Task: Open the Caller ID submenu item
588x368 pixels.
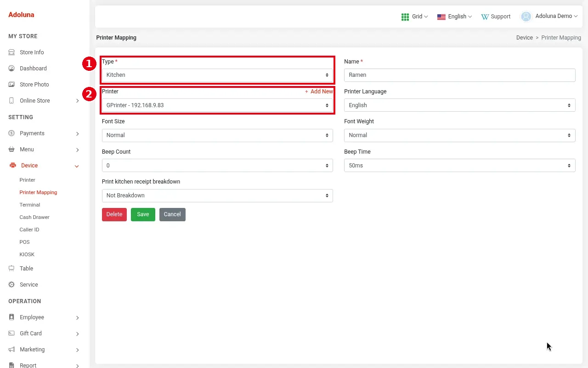Action: (29, 230)
